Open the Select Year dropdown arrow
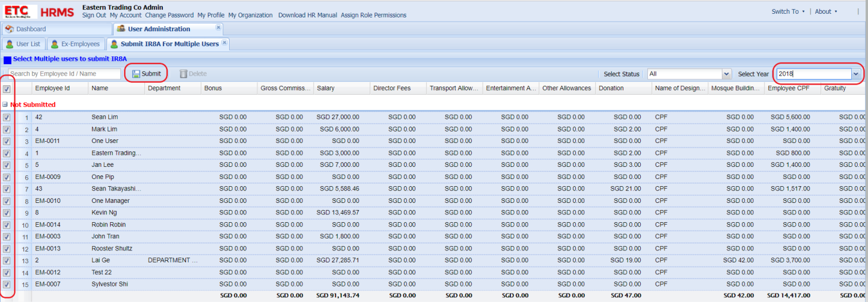 tap(855, 74)
